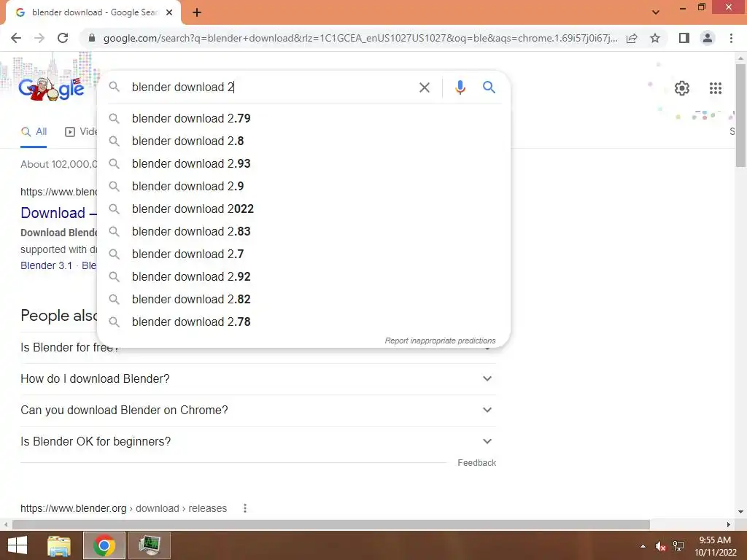Click the horizontal scrollbar right arrow
Image resolution: width=747 pixels, height=560 pixels.
(x=729, y=525)
